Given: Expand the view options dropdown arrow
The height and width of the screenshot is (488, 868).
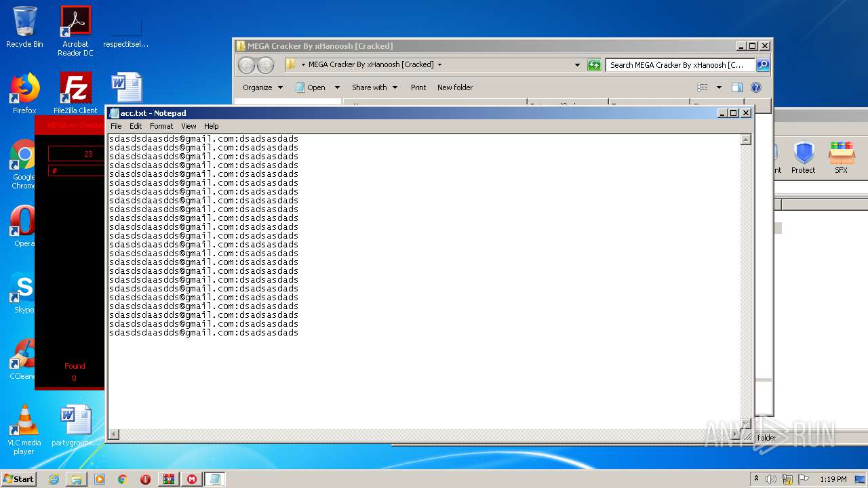Looking at the screenshot, I should click(x=719, y=87).
